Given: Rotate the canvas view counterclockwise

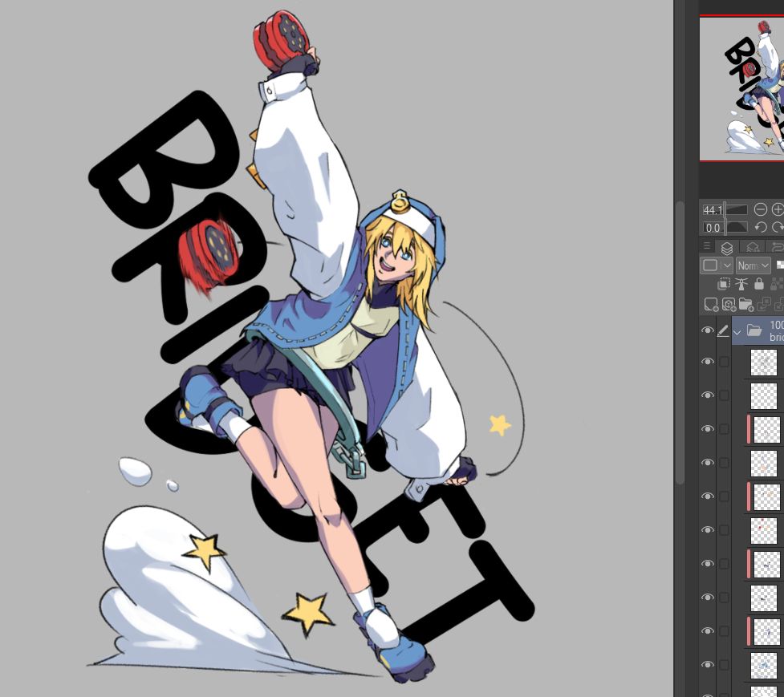Looking at the screenshot, I should tap(760, 227).
